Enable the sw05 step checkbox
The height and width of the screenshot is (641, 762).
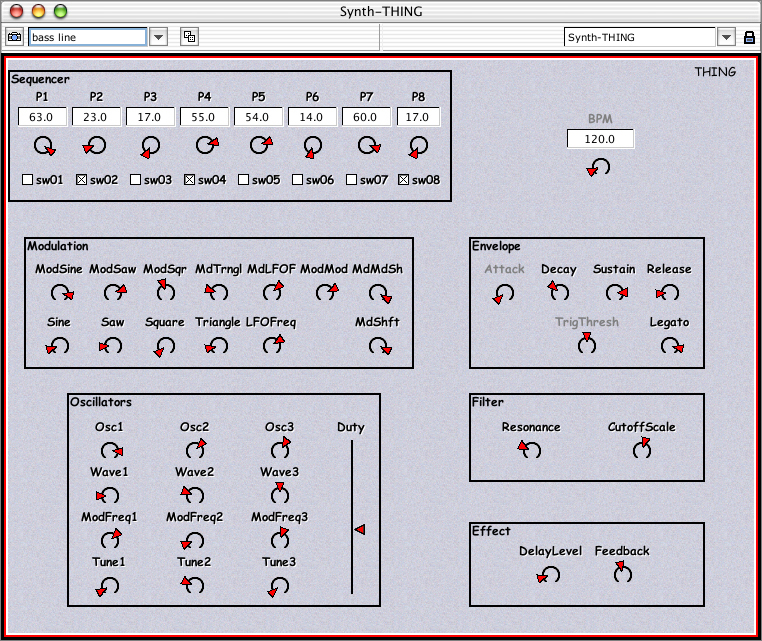[243, 180]
